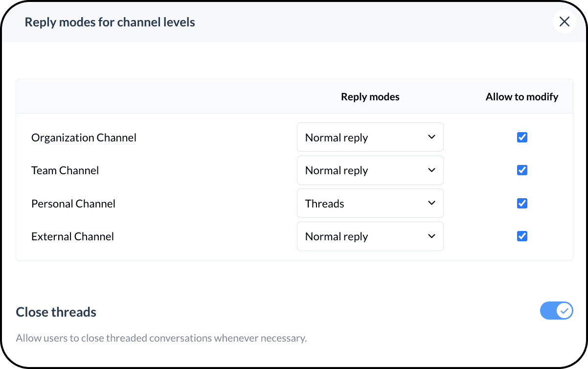Image resolution: width=588 pixels, height=369 pixels.
Task: Click the Allow to modify column header
Action: point(521,97)
